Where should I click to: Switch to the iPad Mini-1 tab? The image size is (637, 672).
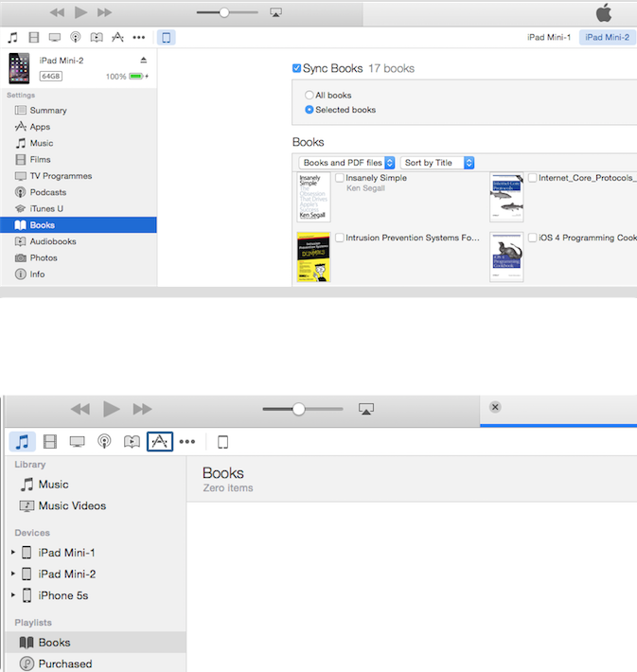coord(549,37)
